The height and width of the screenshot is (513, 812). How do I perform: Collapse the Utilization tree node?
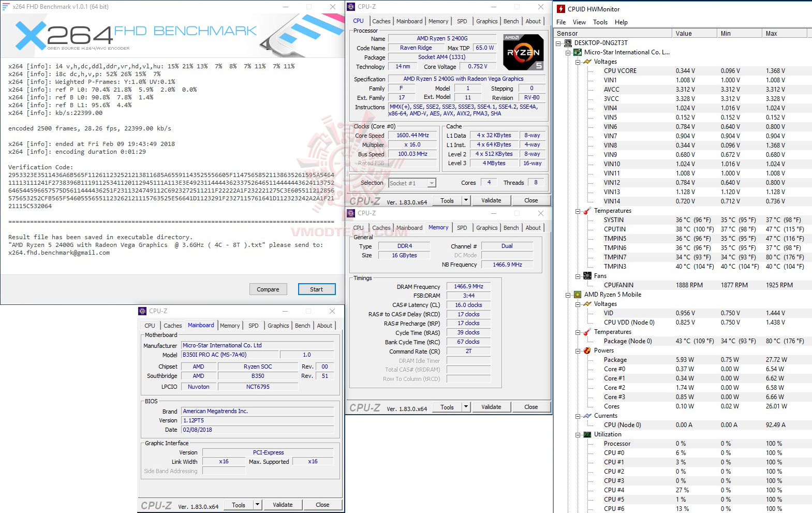[578, 435]
